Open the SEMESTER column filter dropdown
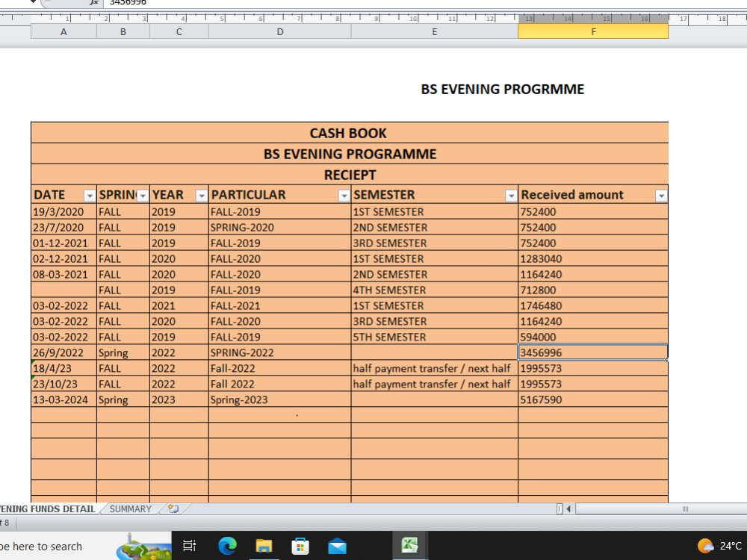 [x=511, y=196]
